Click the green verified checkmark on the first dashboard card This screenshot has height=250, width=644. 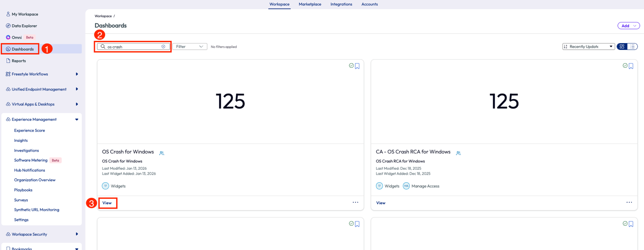point(351,66)
